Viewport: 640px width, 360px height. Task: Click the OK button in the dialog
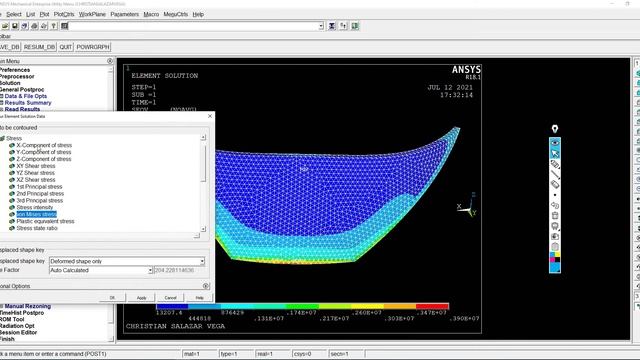click(x=113, y=298)
